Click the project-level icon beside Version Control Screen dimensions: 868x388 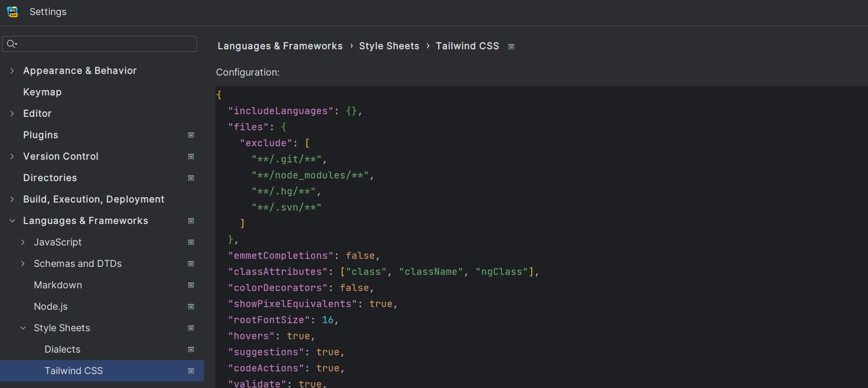point(191,156)
